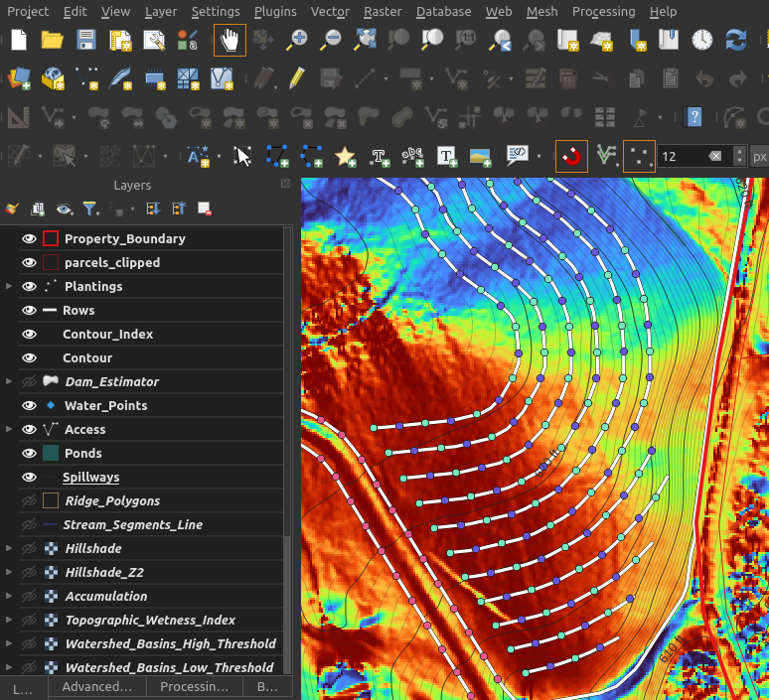Expand the Plantings layer tree
This screenshot has height=700, width=769.
pyautogui.click(x=9, y=287)
